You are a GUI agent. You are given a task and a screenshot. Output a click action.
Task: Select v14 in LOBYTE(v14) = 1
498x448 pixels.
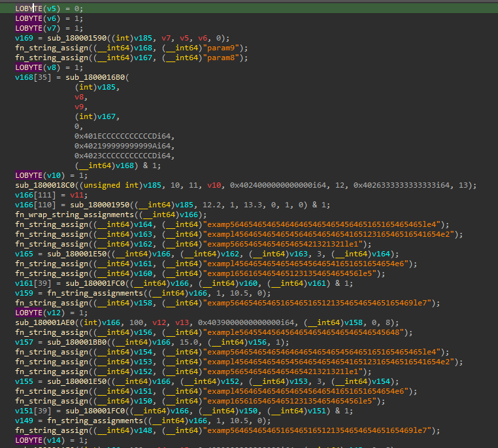coord(54,441)
